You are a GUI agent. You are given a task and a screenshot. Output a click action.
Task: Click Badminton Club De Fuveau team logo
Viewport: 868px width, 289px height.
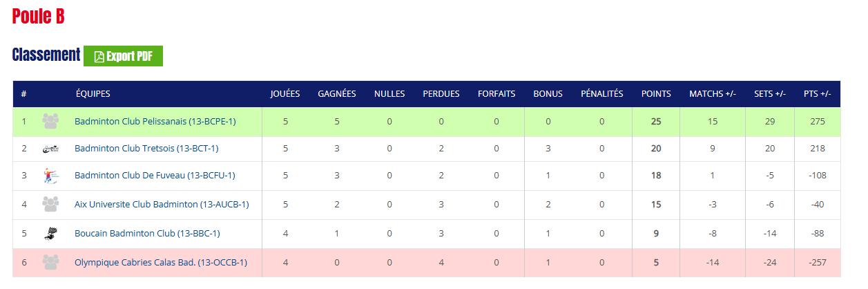50,176
